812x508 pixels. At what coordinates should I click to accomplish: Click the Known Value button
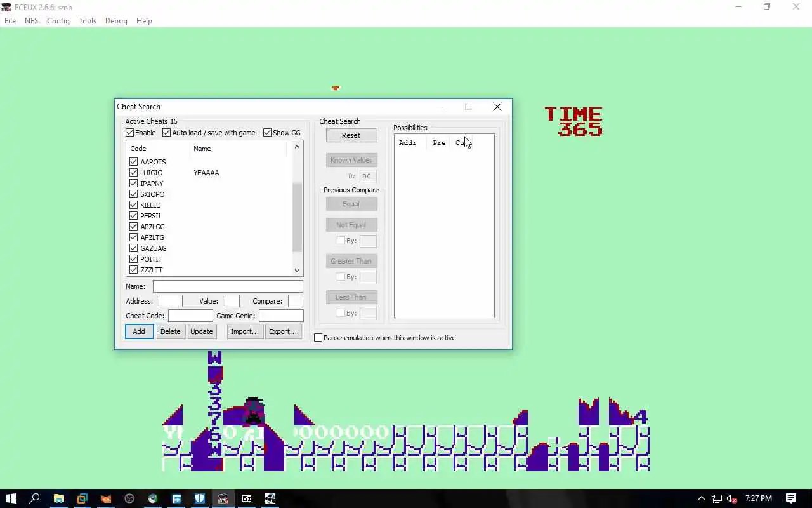click(x=351, y=160)
